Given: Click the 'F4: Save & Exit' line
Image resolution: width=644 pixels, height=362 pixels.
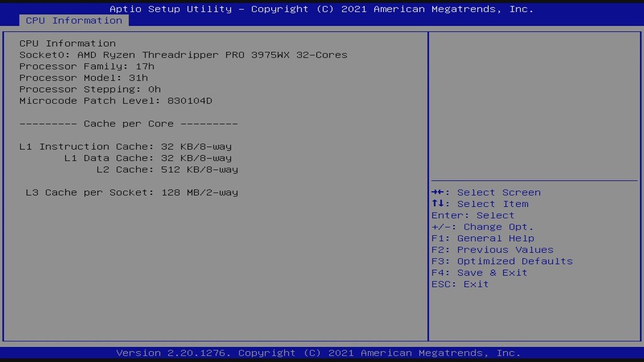Looking at the screenshot, I should tap(479, 273).
